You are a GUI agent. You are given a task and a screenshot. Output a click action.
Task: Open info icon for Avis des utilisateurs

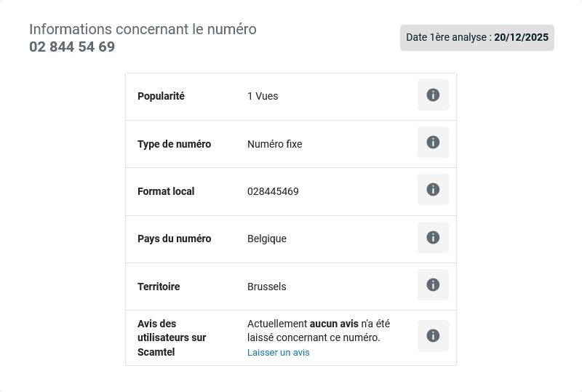(x=433, y=335)
